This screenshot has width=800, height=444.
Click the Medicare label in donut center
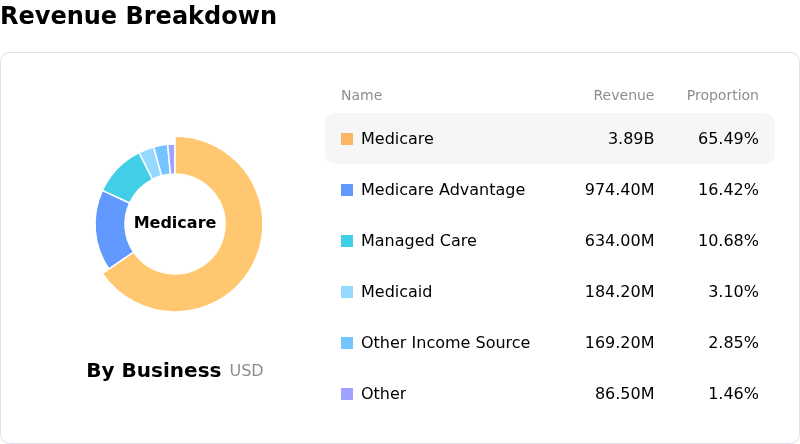[x=175, y=223]
